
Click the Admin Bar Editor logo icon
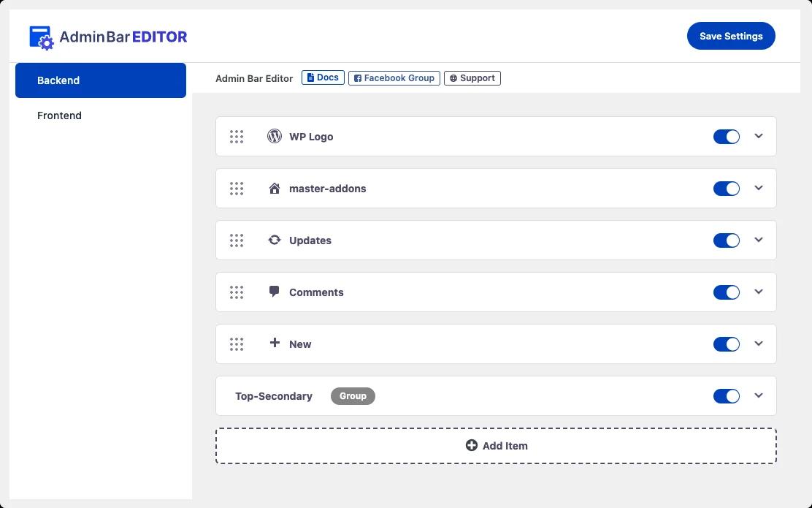click(x=41, y=37)
